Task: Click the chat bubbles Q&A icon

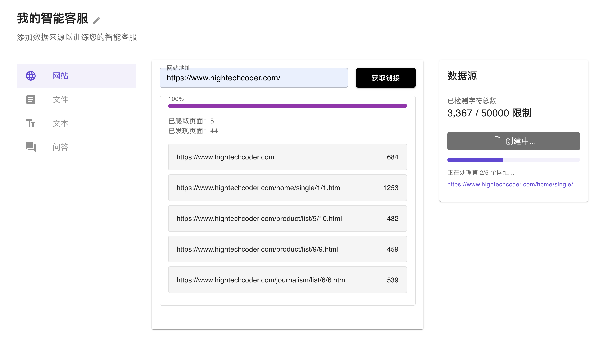Action: [31, 147]
